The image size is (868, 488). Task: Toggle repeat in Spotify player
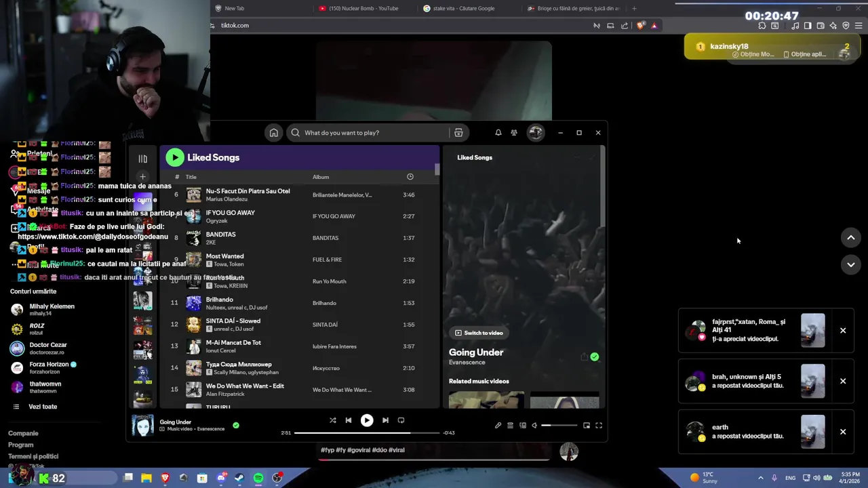401,420
